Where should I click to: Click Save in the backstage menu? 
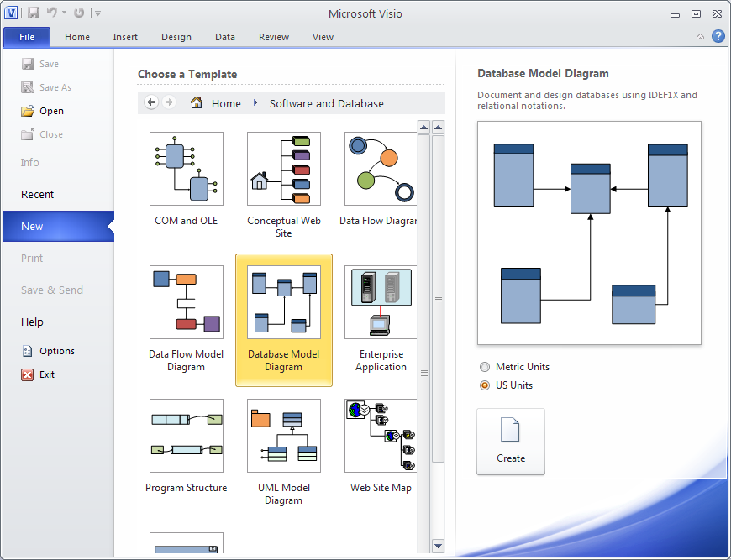[x=40, y=64]
